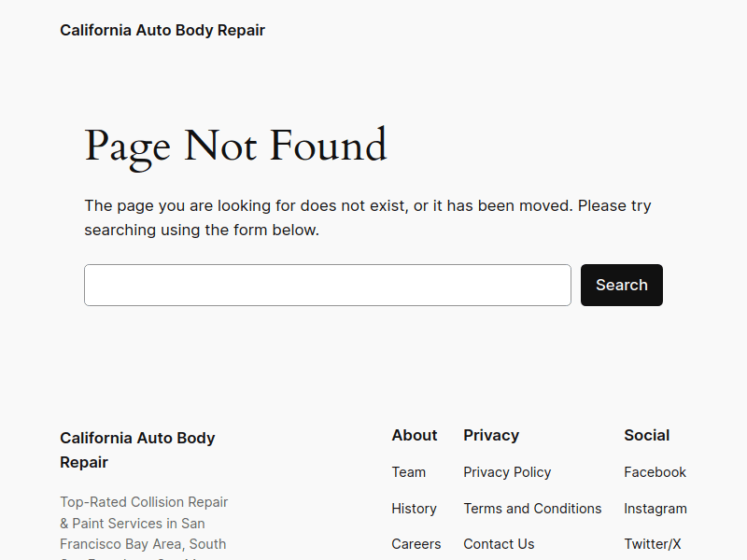
Task: Open the Careers page link
Action: (416, 543)
